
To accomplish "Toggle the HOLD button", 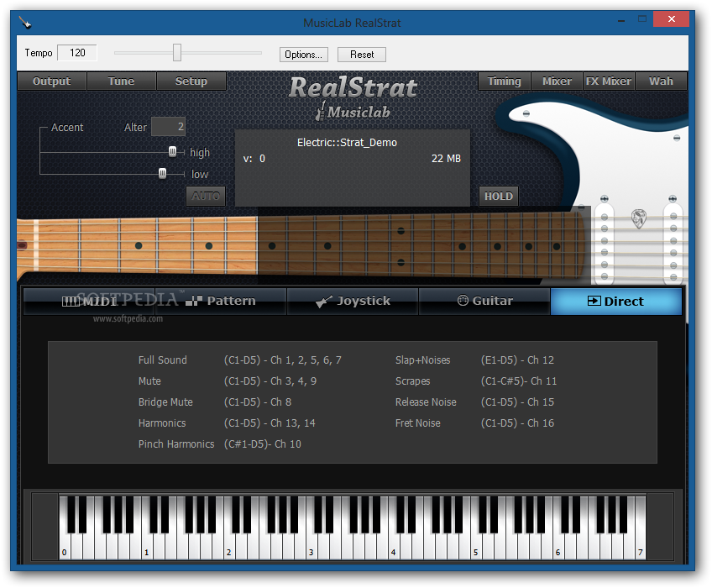I will pos(499,197).
